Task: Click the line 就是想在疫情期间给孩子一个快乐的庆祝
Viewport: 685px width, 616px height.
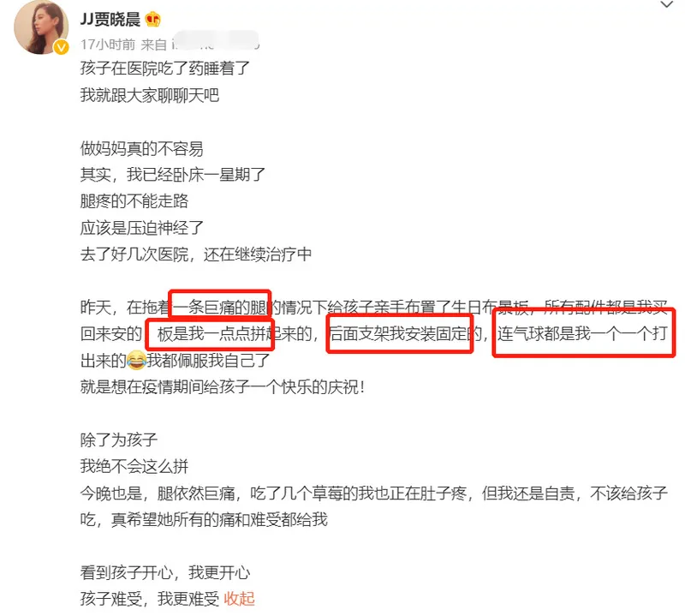Action: click(x=223, y=387)
